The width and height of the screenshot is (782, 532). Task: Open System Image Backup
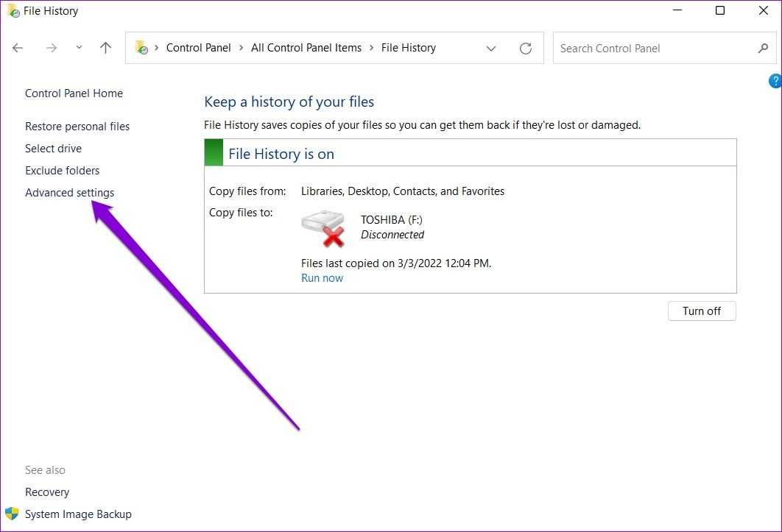[78, 514]
